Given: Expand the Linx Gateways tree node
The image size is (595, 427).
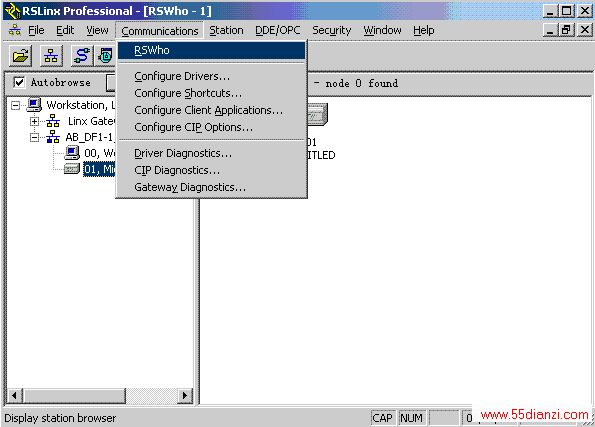Looking at the screenshot, I should click(35, 121).
